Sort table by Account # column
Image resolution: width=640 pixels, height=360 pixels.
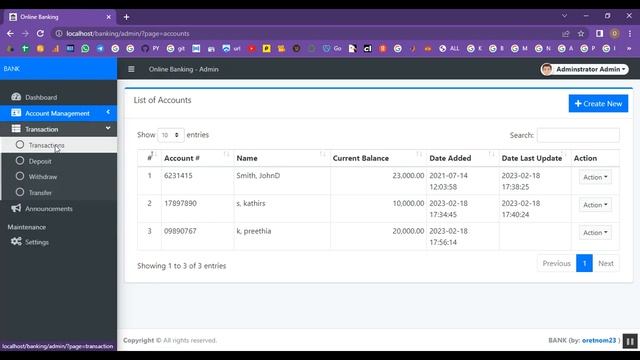[197, 158]
